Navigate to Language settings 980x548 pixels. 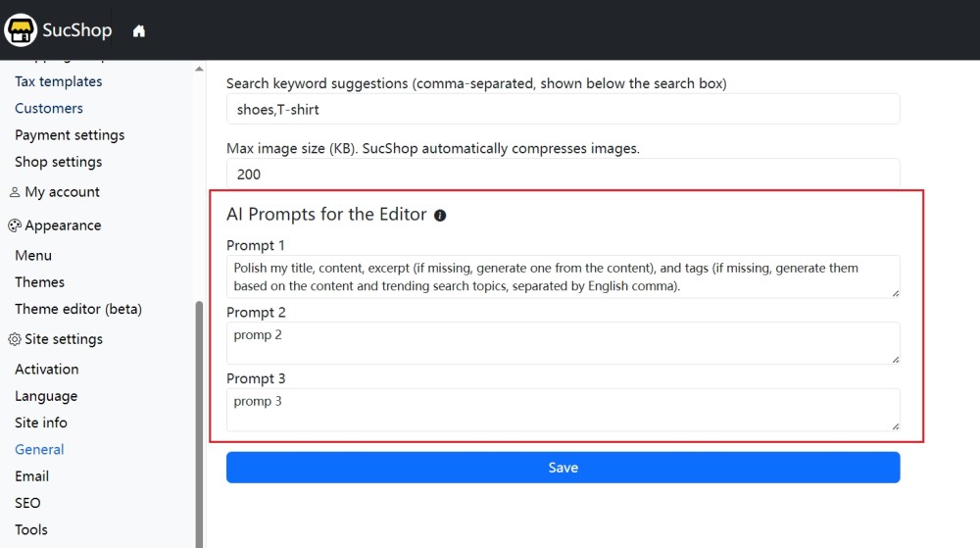(x=46, y=396)
